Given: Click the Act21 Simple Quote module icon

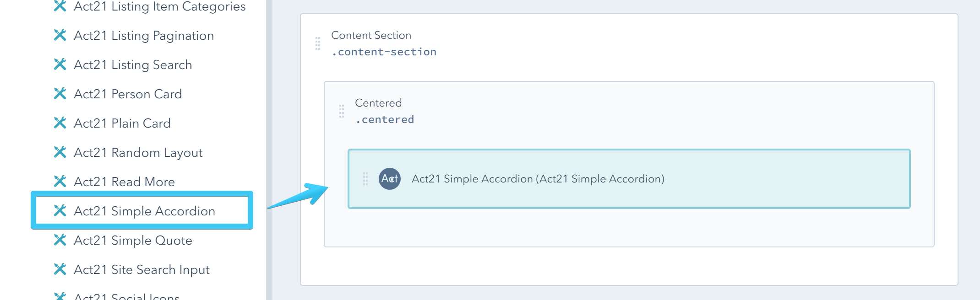Looking at the screenshot, I should 60,240.
